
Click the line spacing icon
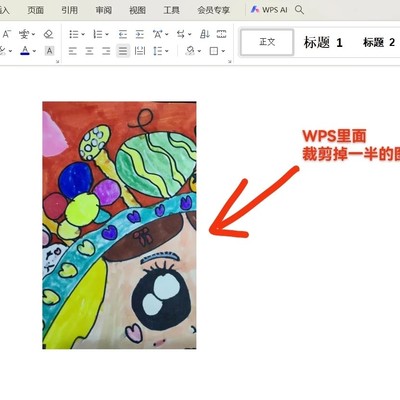coord(158,51)
